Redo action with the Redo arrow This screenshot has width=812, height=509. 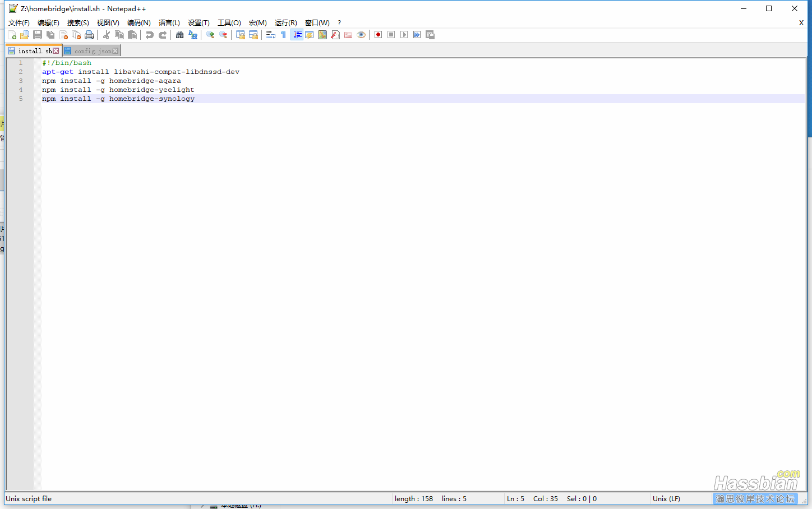163,35
